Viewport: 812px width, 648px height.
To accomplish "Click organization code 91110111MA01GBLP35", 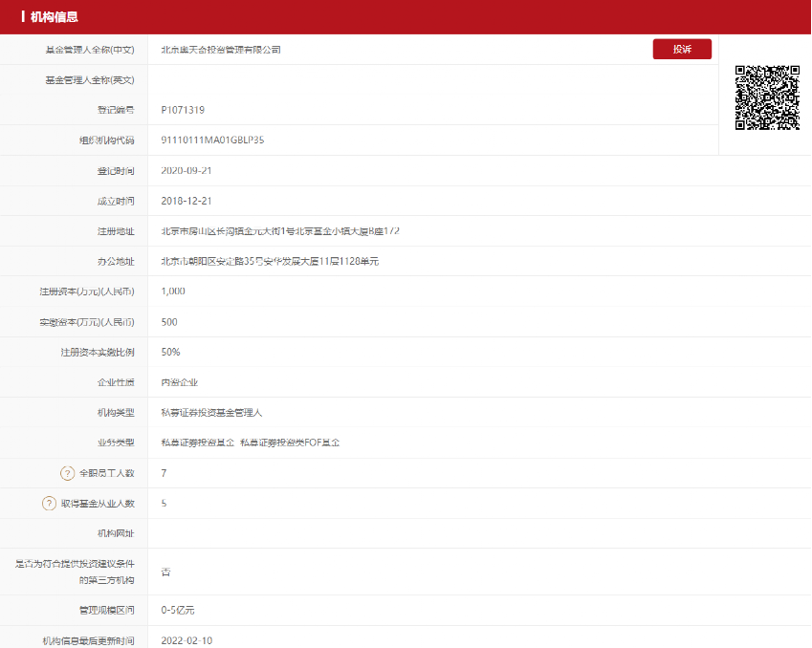I will click(x=212, y=140).
